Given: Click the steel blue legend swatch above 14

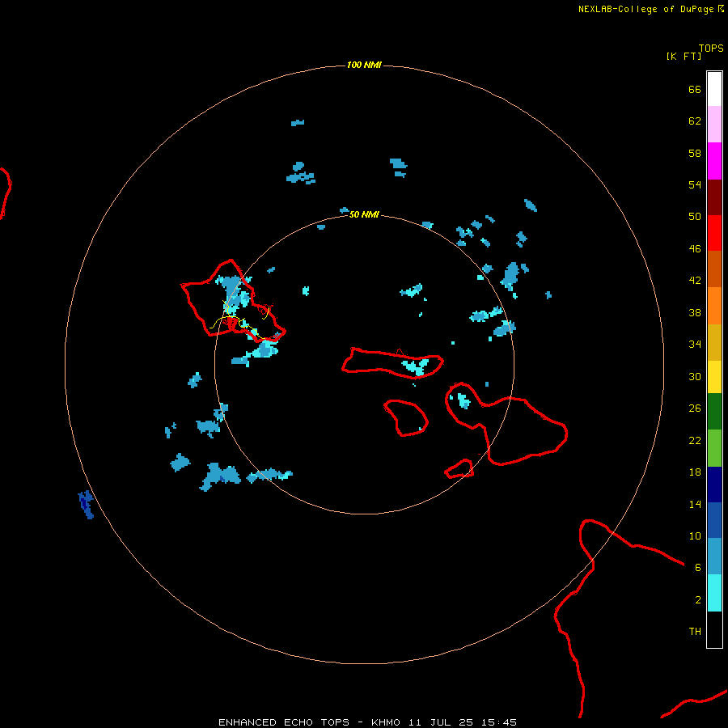Looking at the screenshot, I should click(714, 556).
